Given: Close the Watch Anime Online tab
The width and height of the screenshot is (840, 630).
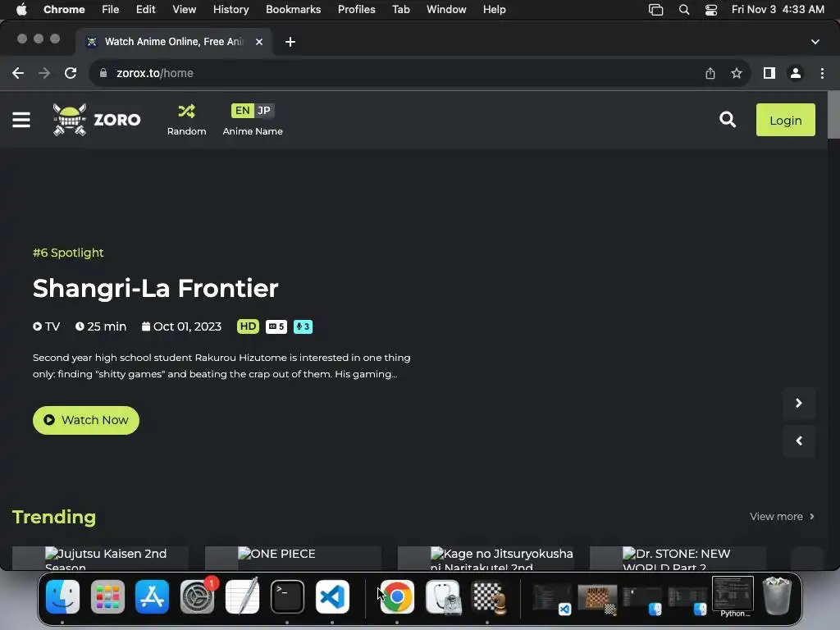Looking at the screenshot, I should 258,42.
